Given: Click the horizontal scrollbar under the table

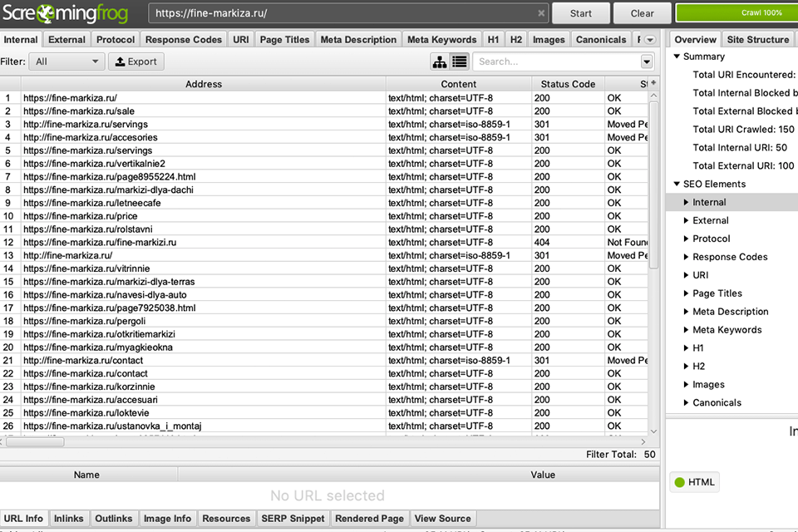Looking at the screenshot, I should point(35,442).
